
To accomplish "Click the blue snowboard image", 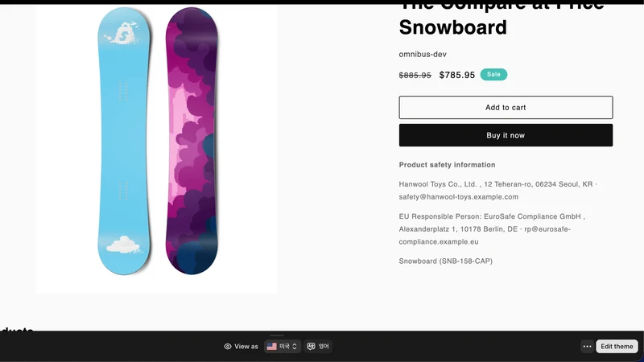I will click(x=124, y=141).
